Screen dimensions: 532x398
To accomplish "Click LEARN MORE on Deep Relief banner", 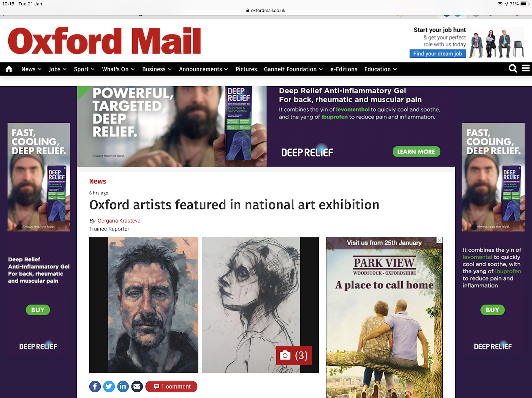I will (x=416, y=152).
